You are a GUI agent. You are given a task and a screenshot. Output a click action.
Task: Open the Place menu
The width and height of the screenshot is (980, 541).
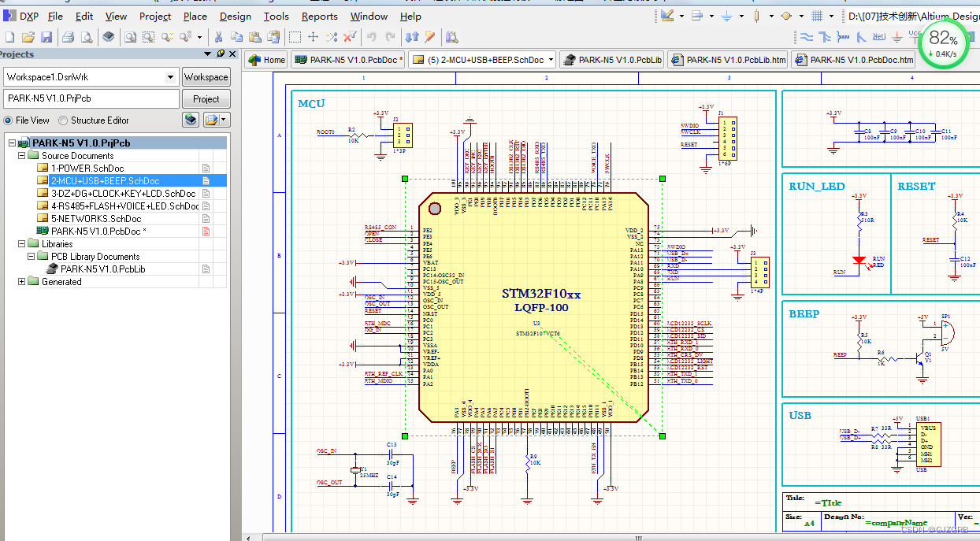(195, 16)
